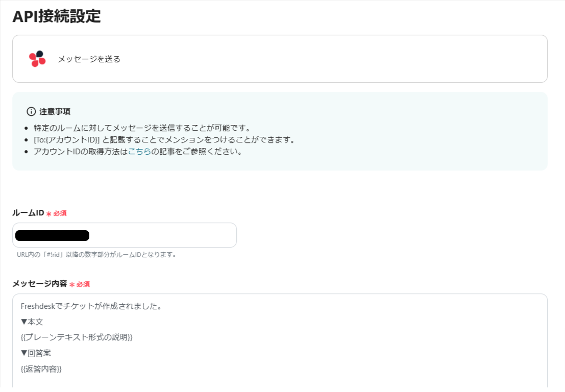Click the info icon beside 注意事項

click(x=31, y=111)
